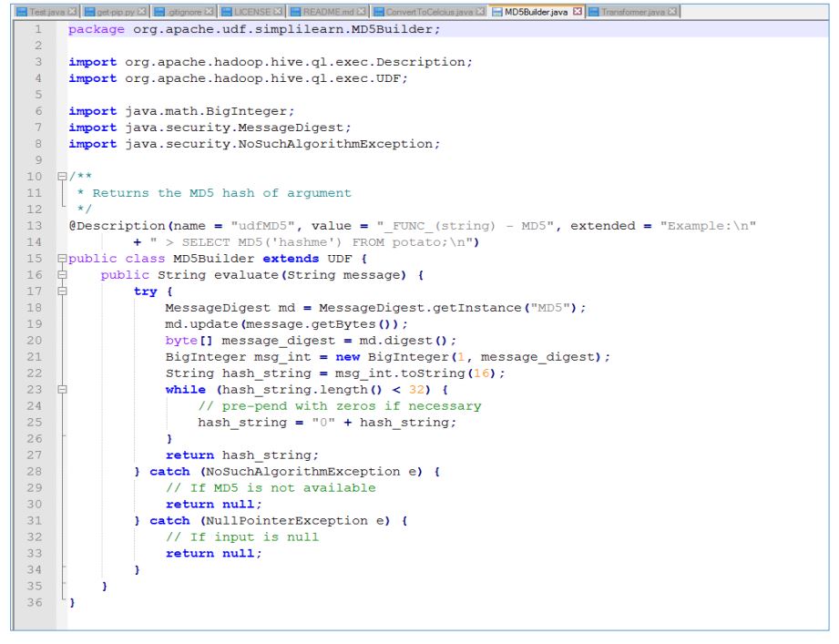Switch to the Transformer.java tab

coord(633,11)
